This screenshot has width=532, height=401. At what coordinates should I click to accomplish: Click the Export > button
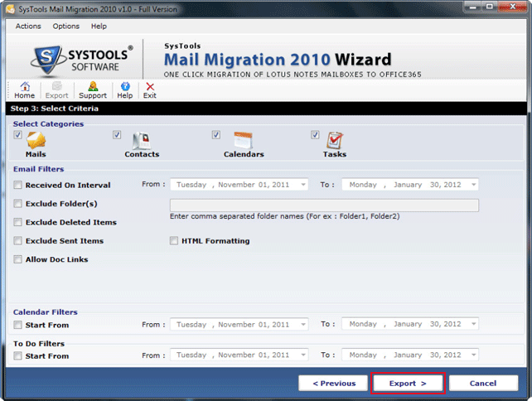click(408, 383)
